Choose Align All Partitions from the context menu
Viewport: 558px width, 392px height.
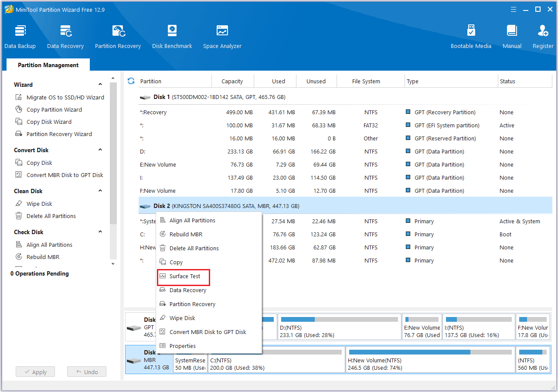coord(209,220)
